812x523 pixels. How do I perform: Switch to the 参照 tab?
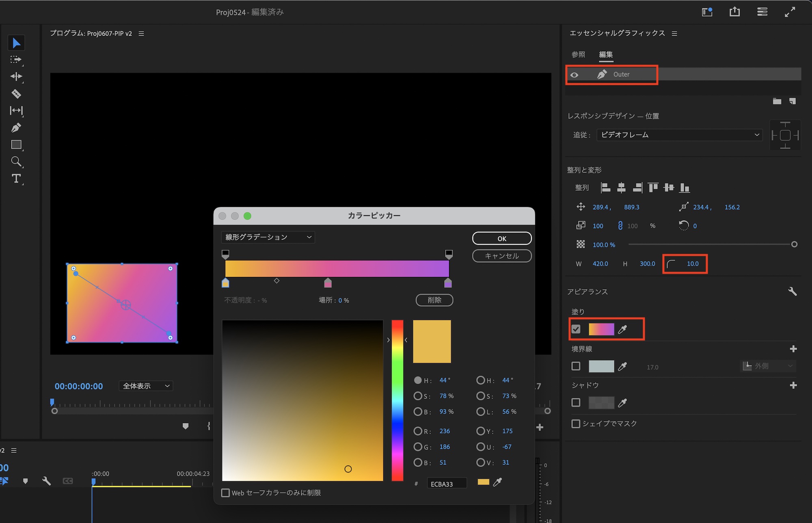pos(578,54)
